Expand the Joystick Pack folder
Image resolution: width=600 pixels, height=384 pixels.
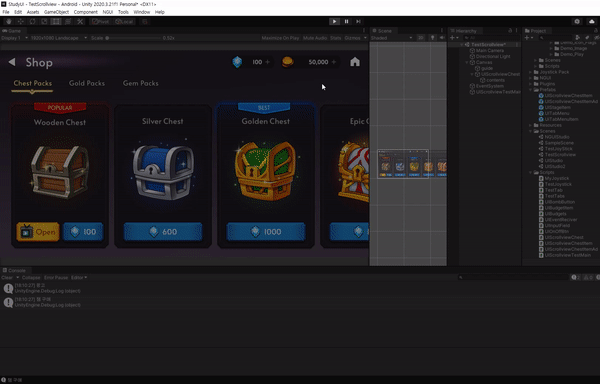coord(531,72)
